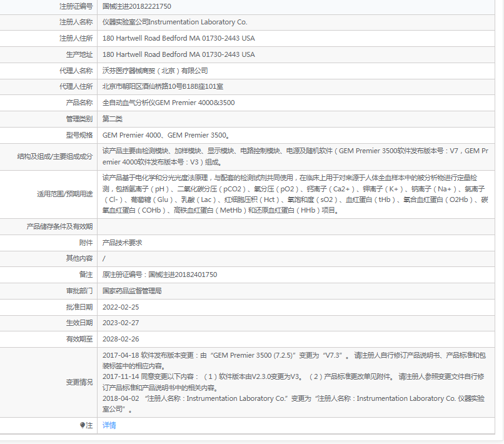Image resolution: width=504 pixels, height=444 pixels.
Task: Click the 产品储存条件及有效期 label
Action: (60, 226)
